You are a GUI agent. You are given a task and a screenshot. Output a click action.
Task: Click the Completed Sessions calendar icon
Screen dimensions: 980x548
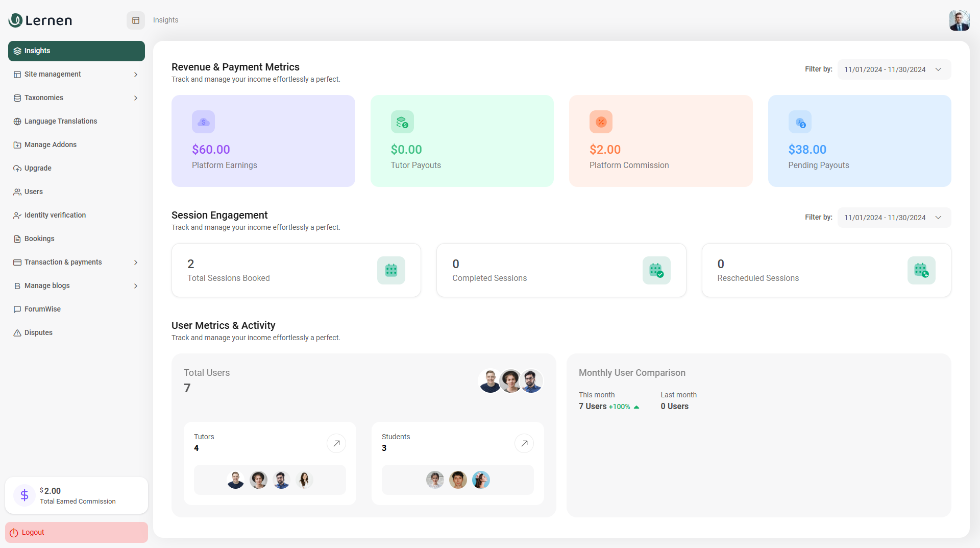click(x=656, y=270)
